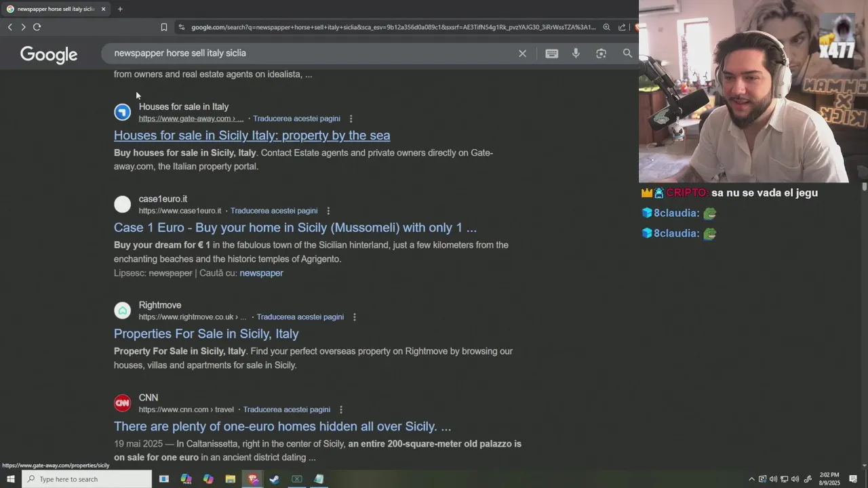
Task: Open 'Houses for sale in Sicily Italy' result
Action: pyautogui.click(x=252, y=136)
